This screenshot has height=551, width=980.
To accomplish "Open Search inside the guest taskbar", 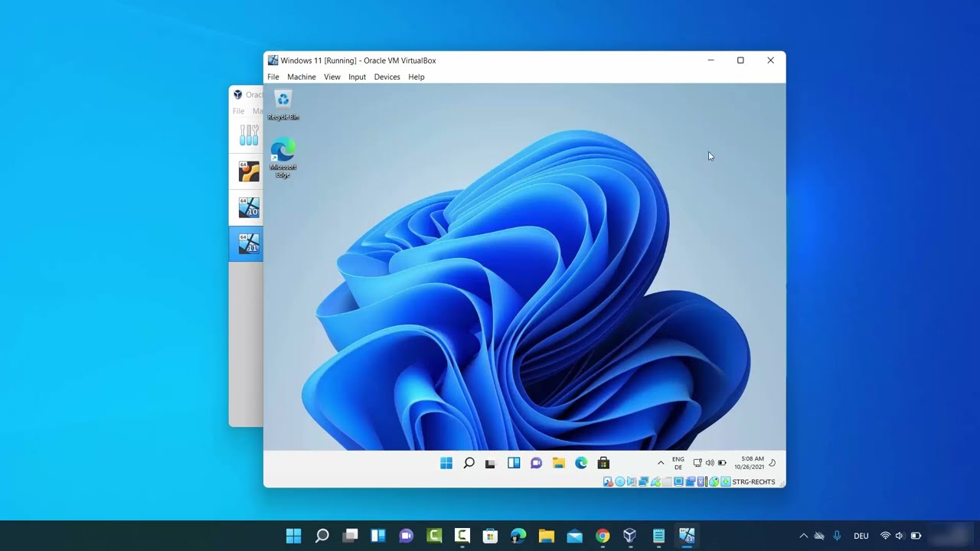I will 469,463.
